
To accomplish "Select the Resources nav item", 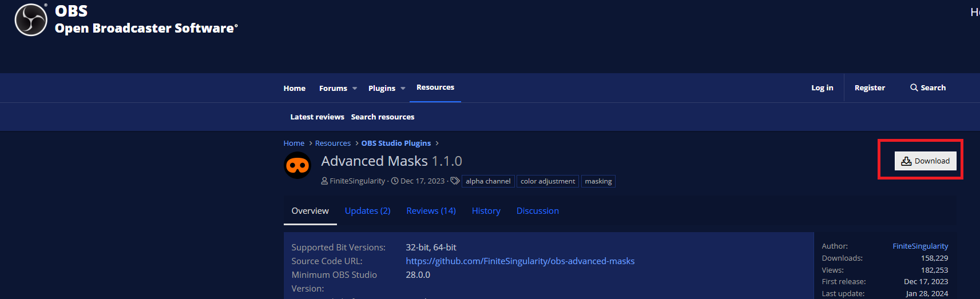I will 435,87.
